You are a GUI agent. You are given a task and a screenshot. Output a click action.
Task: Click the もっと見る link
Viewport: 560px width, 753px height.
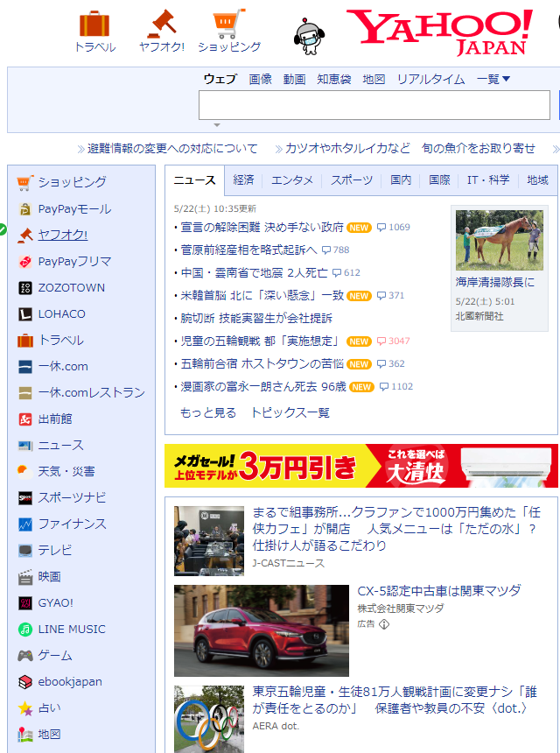[x=207, y=412]
